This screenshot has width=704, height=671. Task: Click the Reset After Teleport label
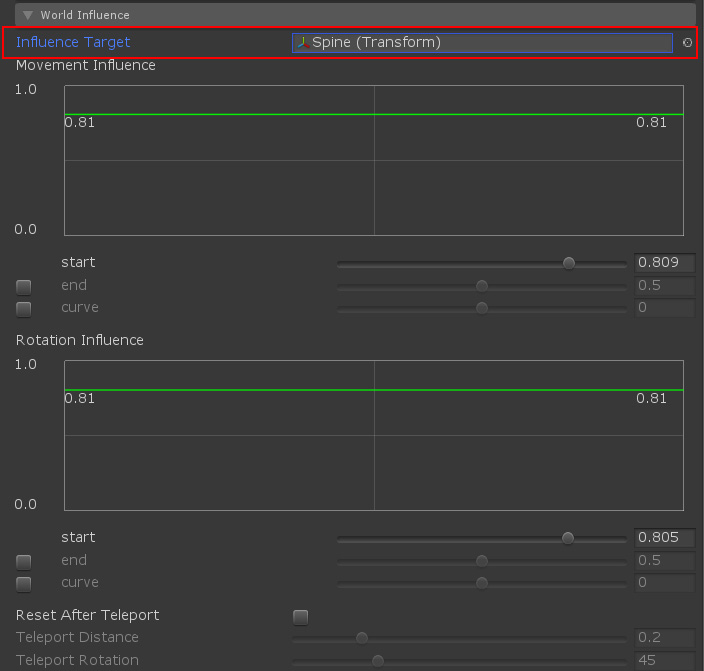(x=88, y=615)
